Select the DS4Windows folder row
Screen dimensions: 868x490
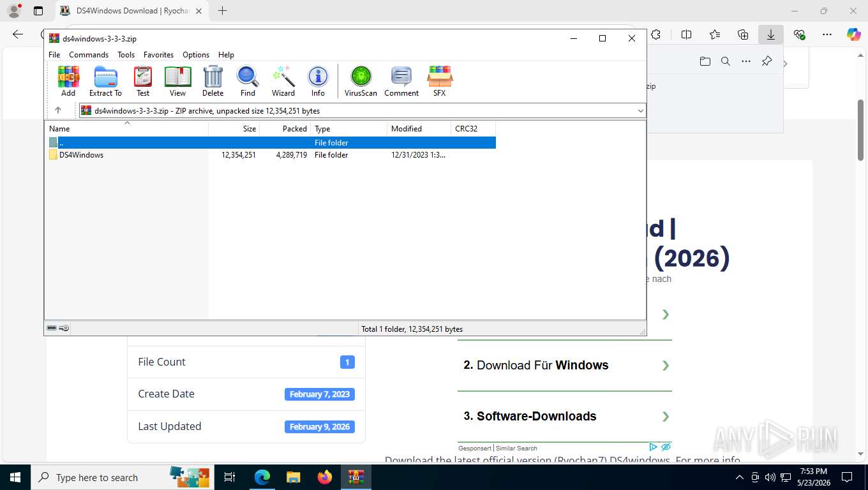[270, 155]
